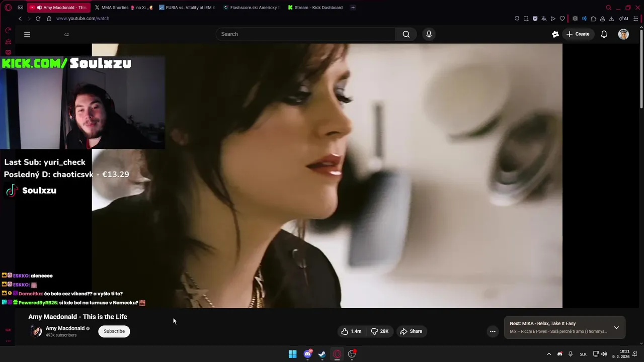Open page translate icon
Image resolution: width=644 pixels, height=362 pixels.
click(544, 19)
